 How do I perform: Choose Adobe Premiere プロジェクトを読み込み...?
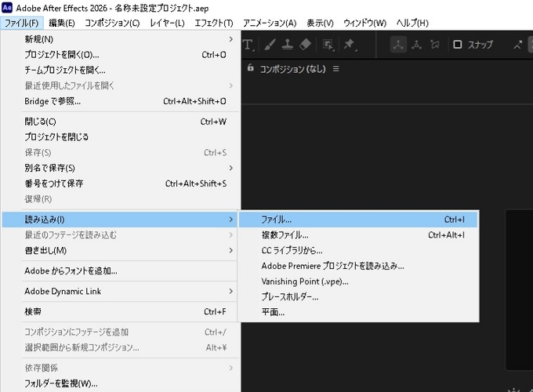[x=358, y=266]
